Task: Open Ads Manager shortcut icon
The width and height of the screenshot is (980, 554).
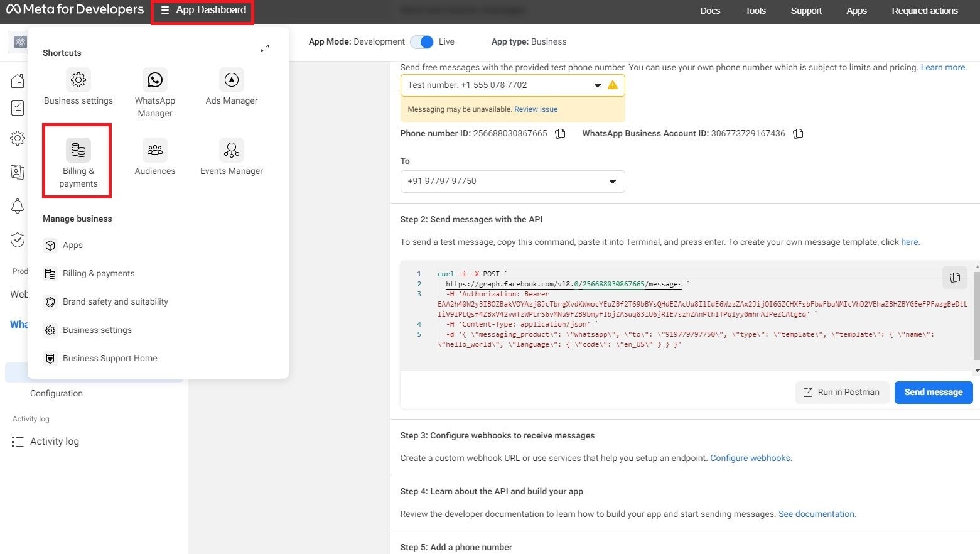Action: (x=232, y=80)
